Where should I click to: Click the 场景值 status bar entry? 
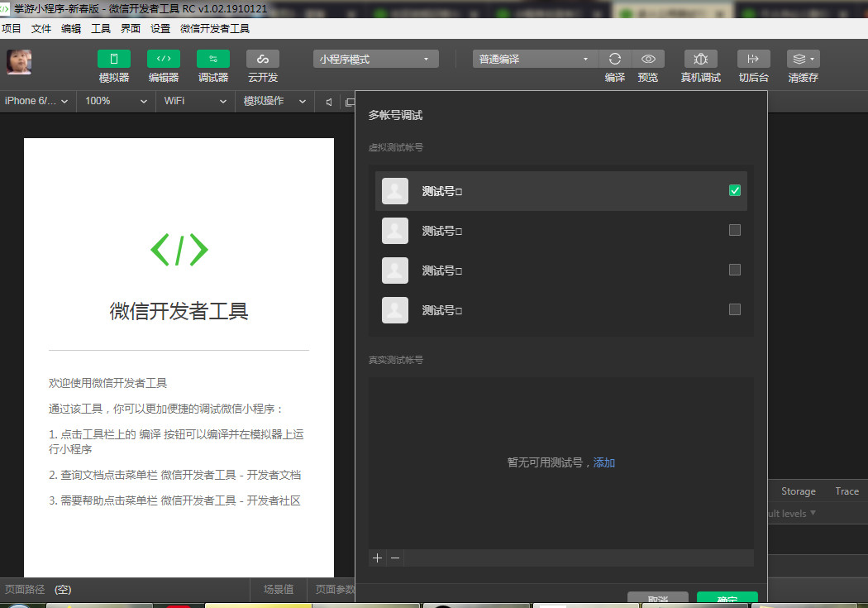pyautogui.click(x=279, y=590)
